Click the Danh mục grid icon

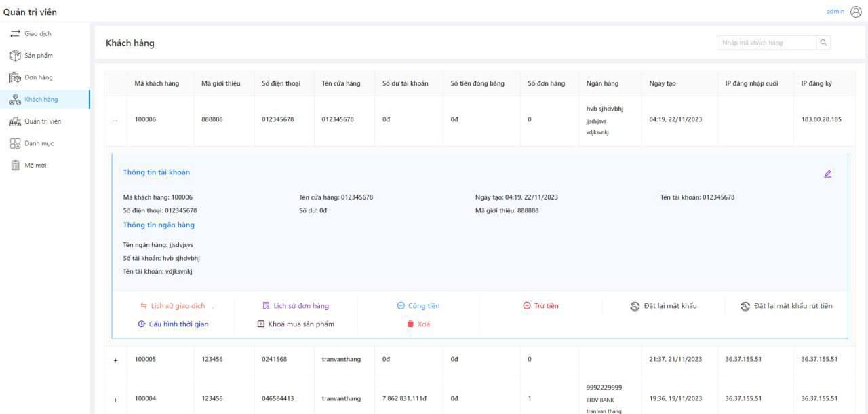click(15, 143)
